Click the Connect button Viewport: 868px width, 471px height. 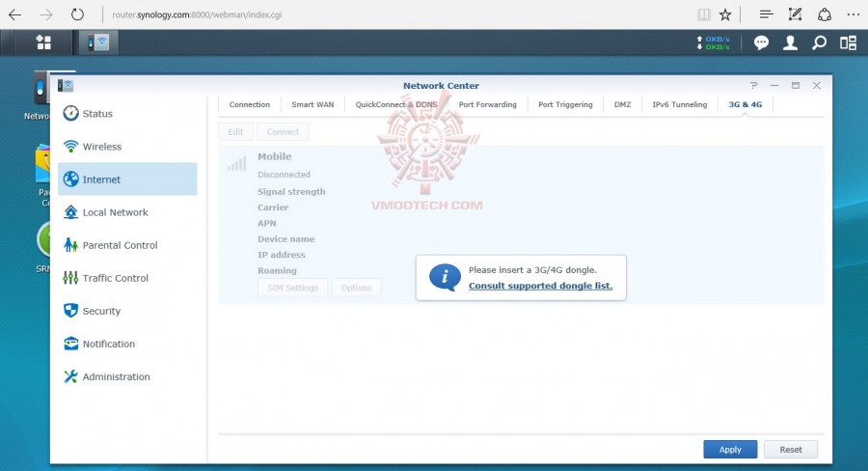[x=283, y=132]
